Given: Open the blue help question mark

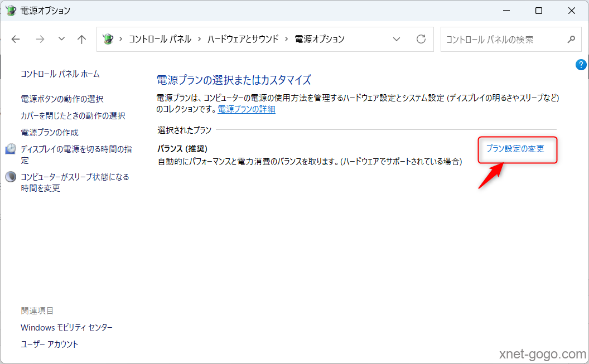Looking at the screenshot, I should (x=581, y=65).
